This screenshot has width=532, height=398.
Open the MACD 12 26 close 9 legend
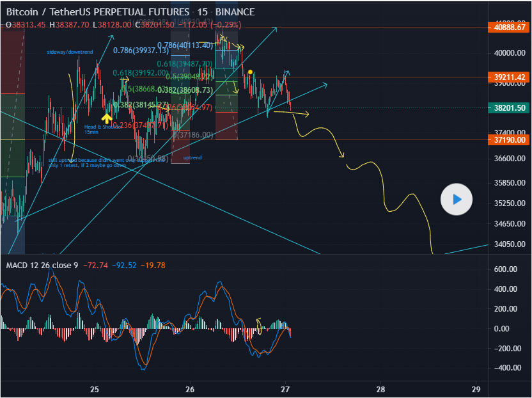point(42,264)
